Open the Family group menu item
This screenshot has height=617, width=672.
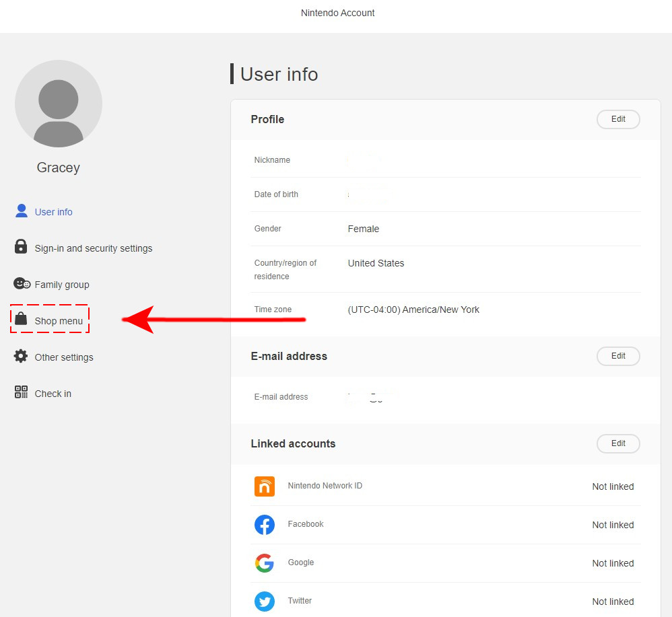(62, 285)
